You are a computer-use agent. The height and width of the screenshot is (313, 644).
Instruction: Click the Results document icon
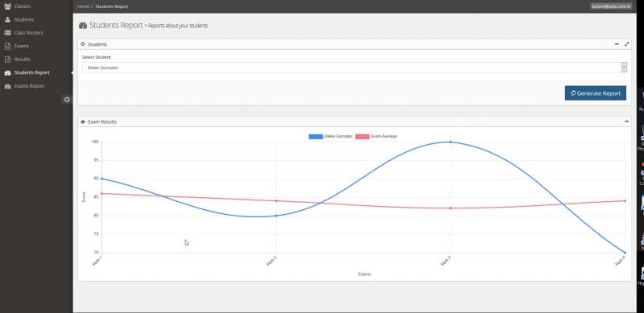coord(7,60)
